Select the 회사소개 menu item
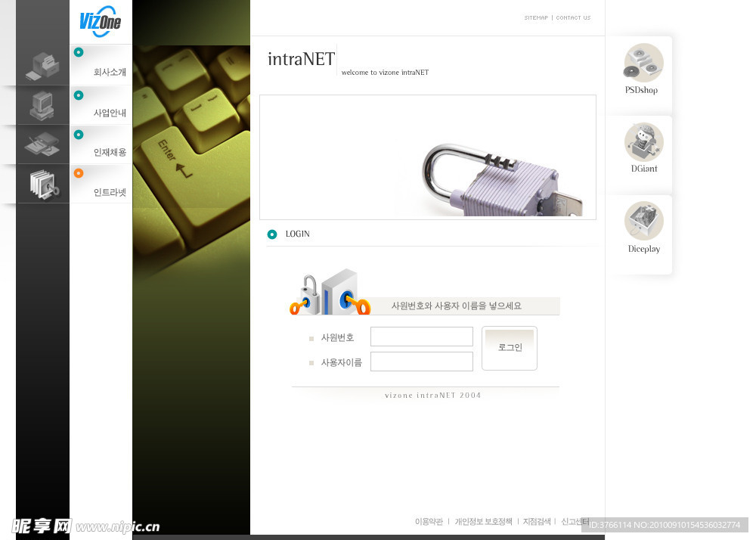Screen dimensions: 756x540 click(x=110, y=73)
